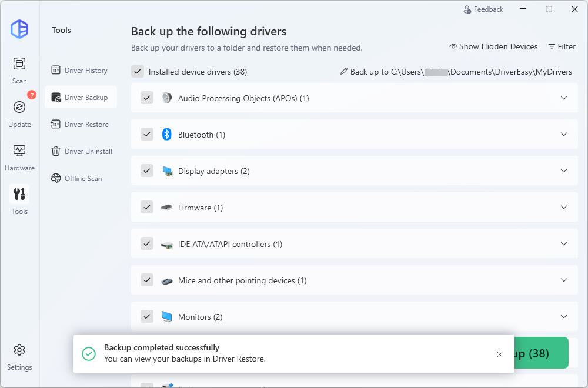The image size is (588, 388).
Task: Open the Hardware info icon
Action: point(19,150)
